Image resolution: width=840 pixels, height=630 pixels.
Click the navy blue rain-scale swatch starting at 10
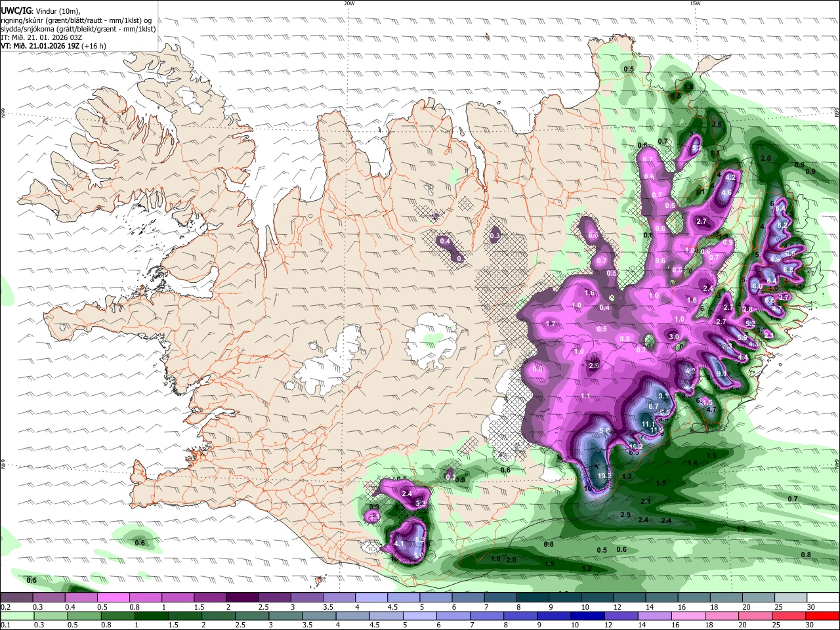pos(587,616)
